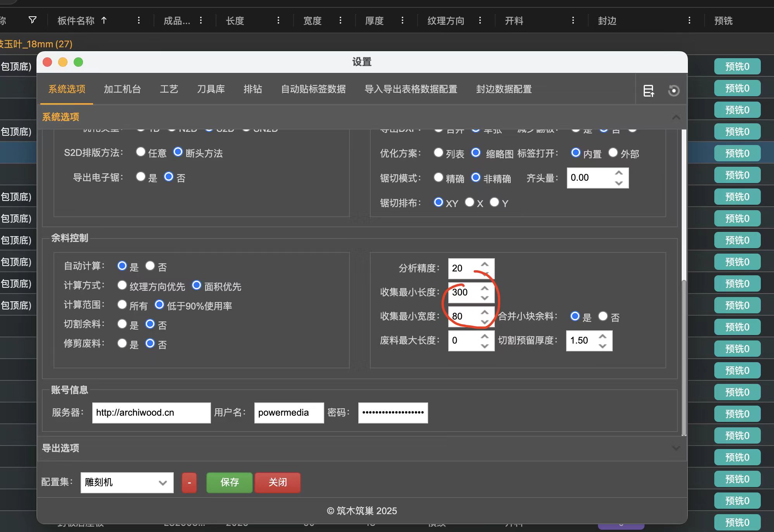Click the red 关闭 button
This screenshot has width=774, height=532.
tap(277, 482)
